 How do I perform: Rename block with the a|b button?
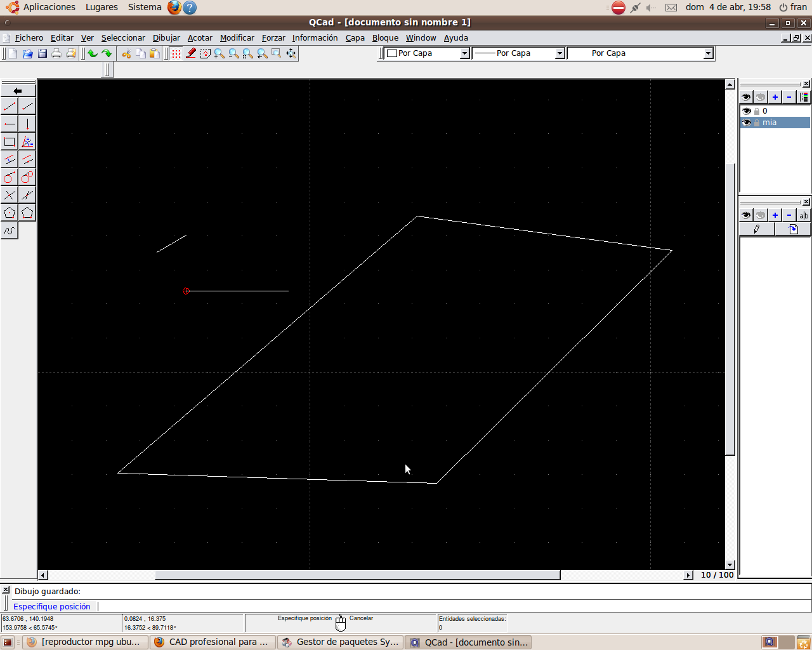coord(804,215)
